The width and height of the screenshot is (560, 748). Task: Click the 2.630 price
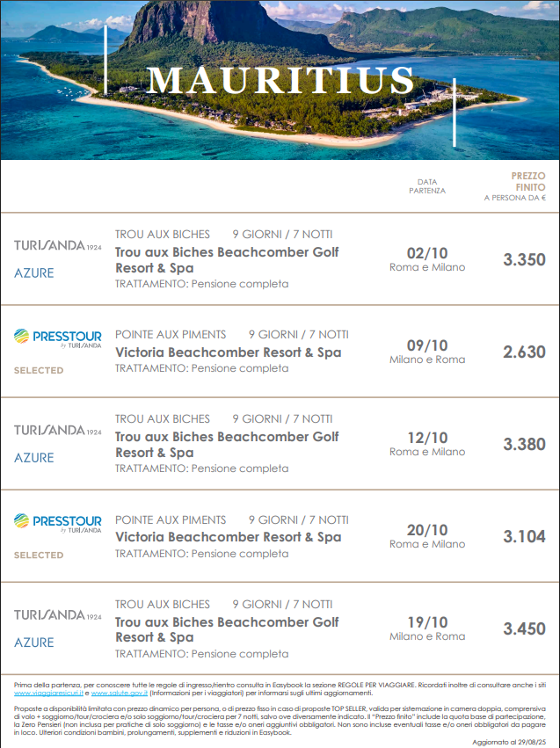pyautogui.click(x=524, y=352)
